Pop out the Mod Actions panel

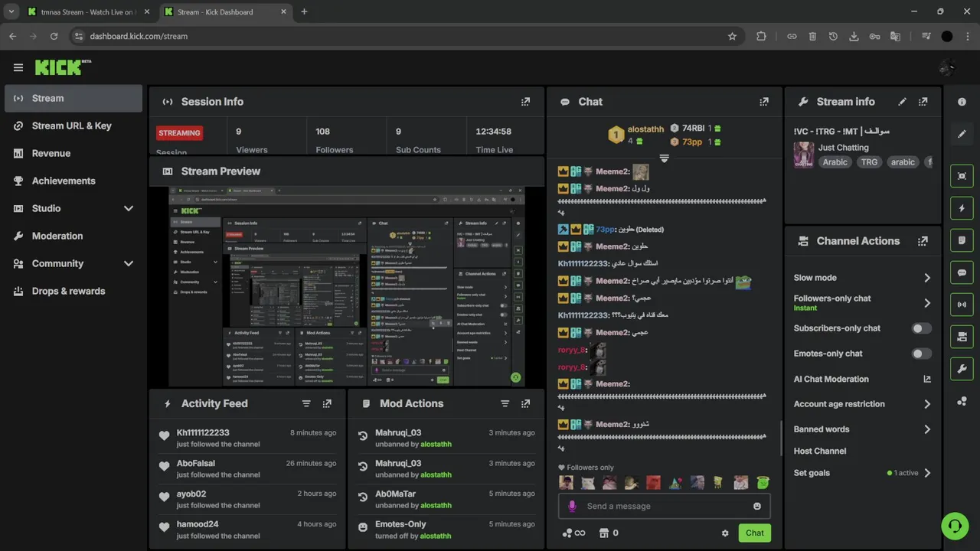525,403
